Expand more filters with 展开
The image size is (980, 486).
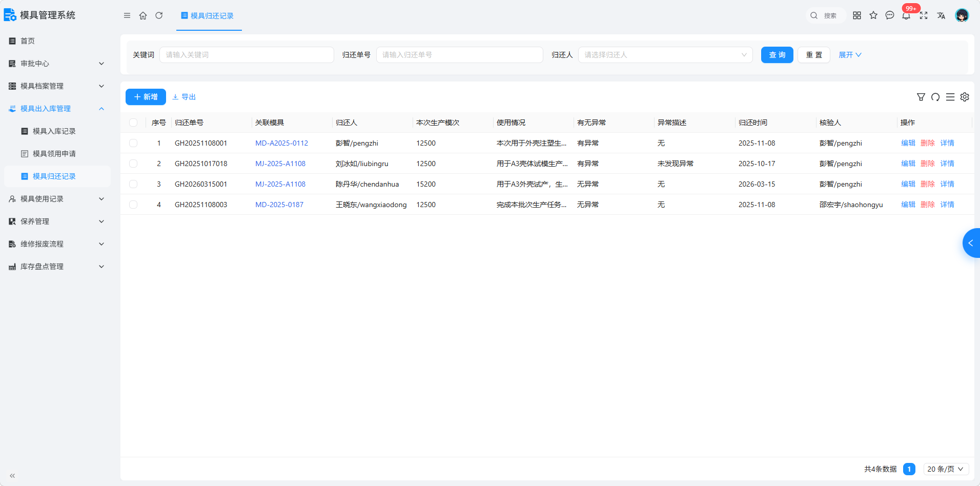click(850, 55)
